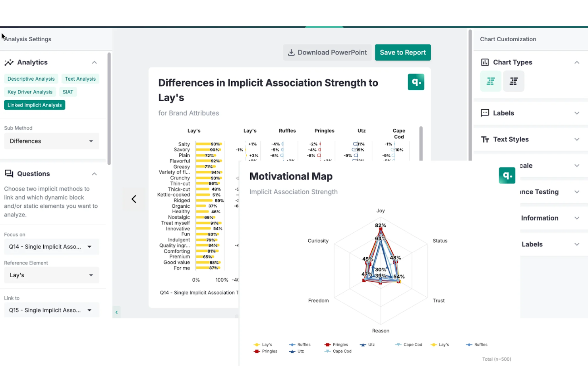Collapse the sidebar using the small teal arrow

tap(116, 312)
